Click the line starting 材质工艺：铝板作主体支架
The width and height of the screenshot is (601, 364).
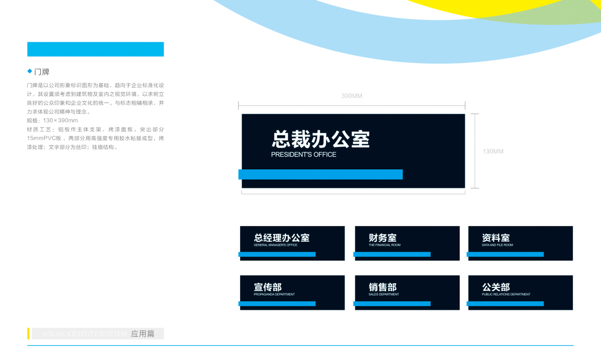tap(95, 129)
